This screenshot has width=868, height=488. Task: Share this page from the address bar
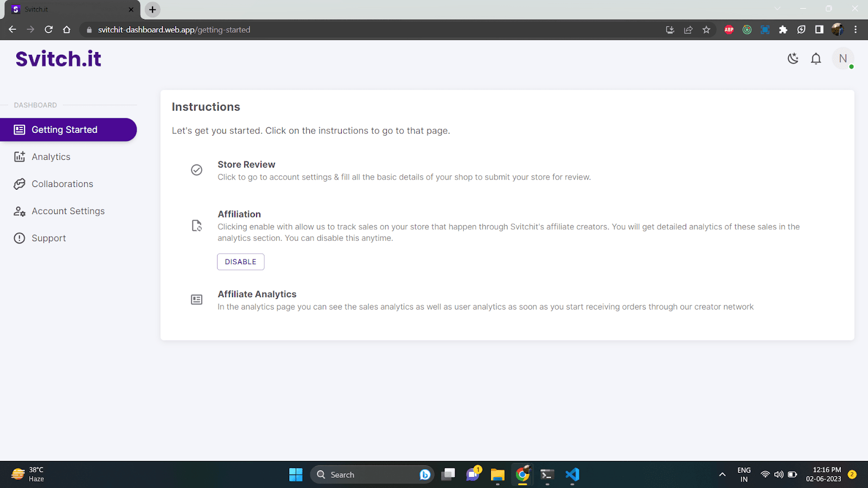point(688,30)
